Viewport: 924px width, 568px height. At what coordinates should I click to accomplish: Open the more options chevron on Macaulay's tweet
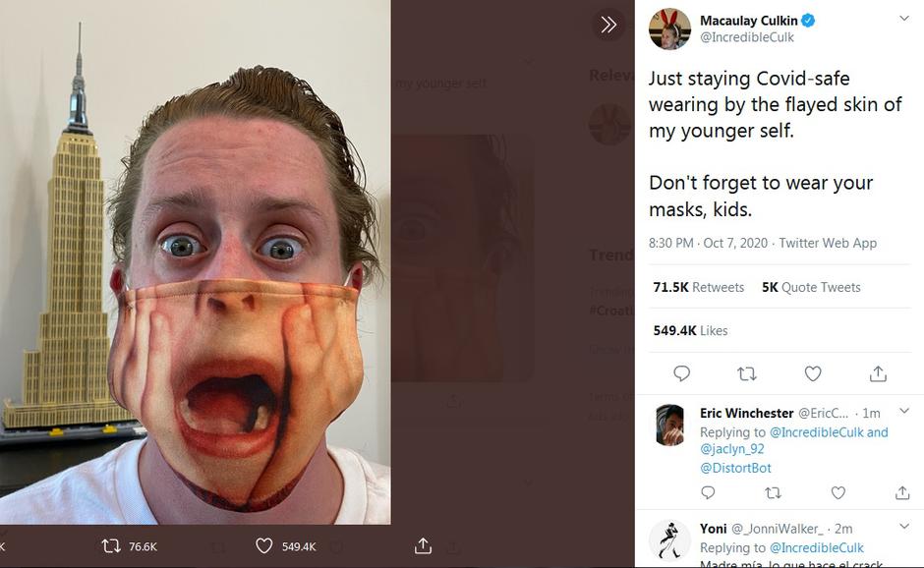[x=903, y=19]
